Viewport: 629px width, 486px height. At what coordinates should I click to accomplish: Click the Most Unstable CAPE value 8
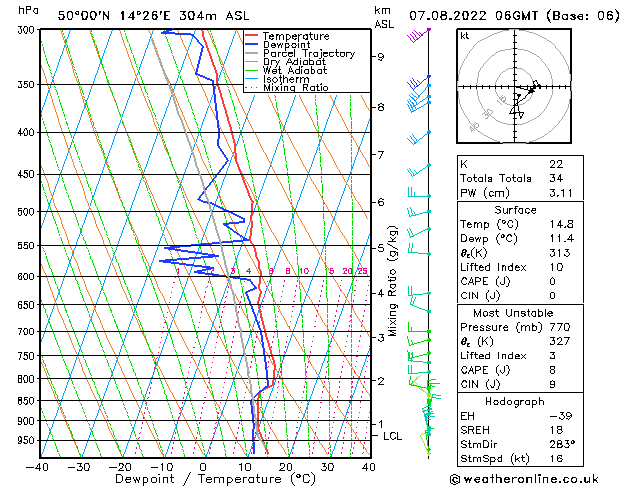(553, 370)
